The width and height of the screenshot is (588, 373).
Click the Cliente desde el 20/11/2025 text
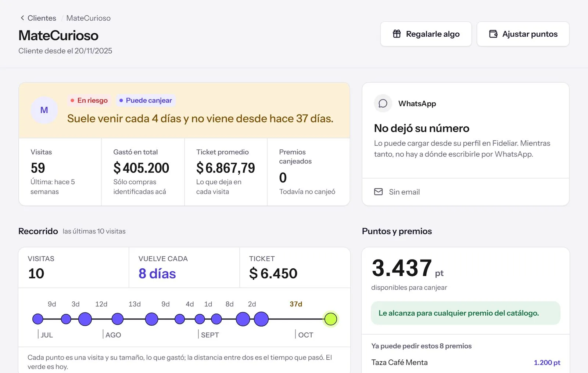pyautogui.click(x=65, y=51)
